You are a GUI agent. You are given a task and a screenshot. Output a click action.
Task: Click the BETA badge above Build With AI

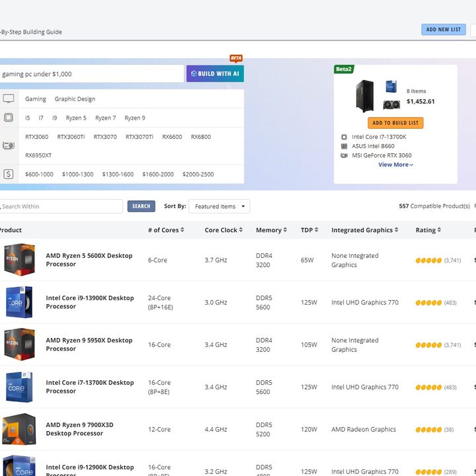[236, 58]
